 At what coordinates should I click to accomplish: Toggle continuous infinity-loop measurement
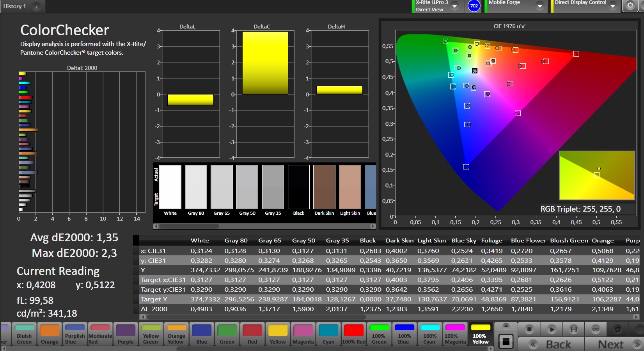click(x=596, y=329)
